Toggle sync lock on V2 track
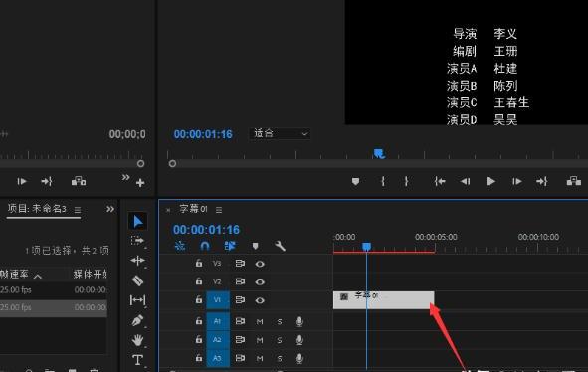The height and width of the screenshot is (372, 588). point(240,281)
